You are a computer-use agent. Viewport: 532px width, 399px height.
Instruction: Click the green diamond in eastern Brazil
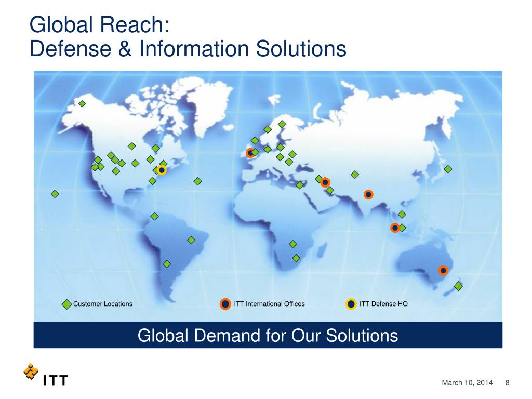coord(191,240)
